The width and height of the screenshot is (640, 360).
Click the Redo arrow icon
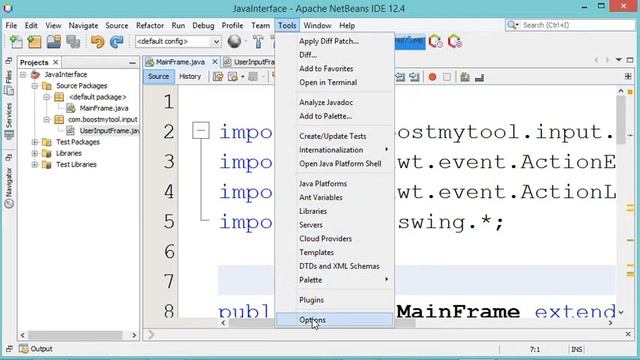click(x=117, y=42)
